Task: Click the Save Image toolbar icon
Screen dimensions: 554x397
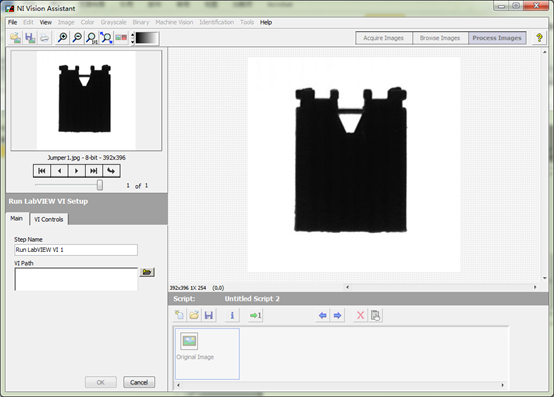Action: coord(30,38)
